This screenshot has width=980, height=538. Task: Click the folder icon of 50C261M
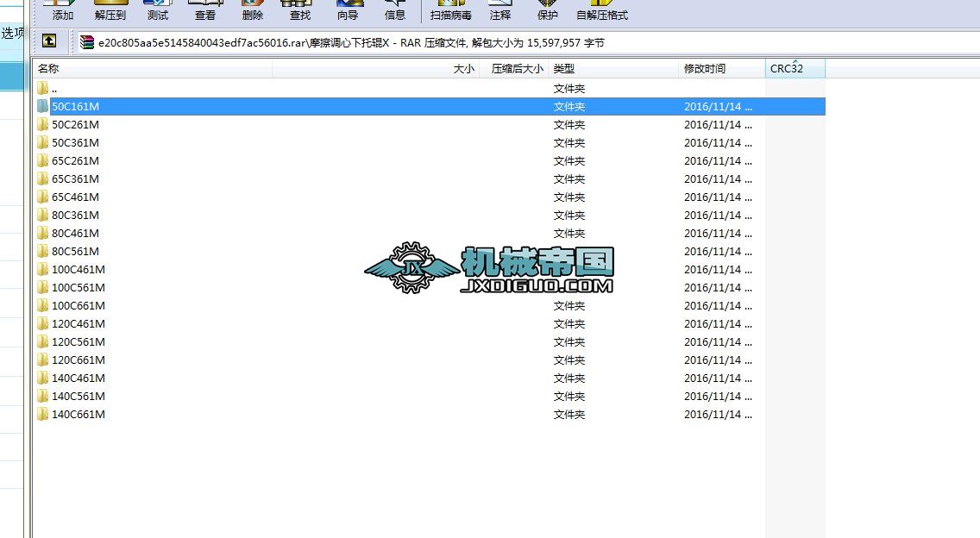click(42, 124)
